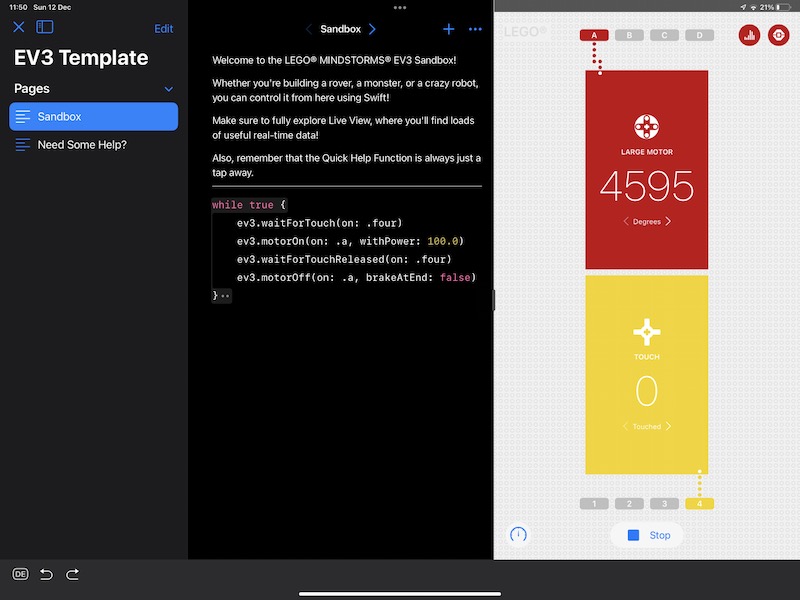Tap the location arrow in status bar
This screenshot has width=800, height=600.
[x=743, y=7]
